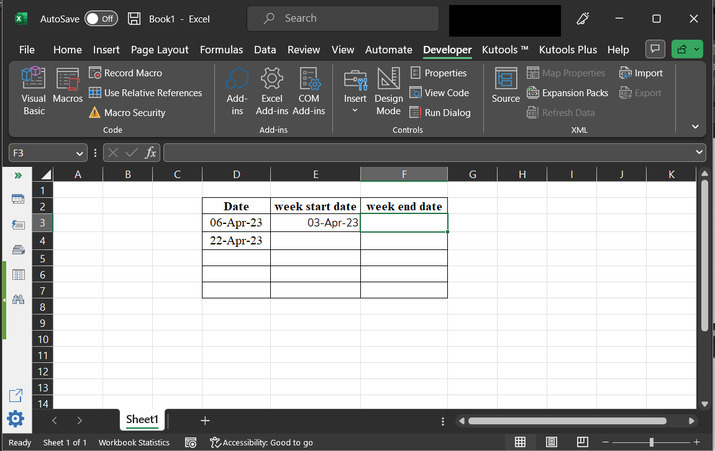Expand the Name Box dropdown
The image size is (715, 451).
coord(80,153)
